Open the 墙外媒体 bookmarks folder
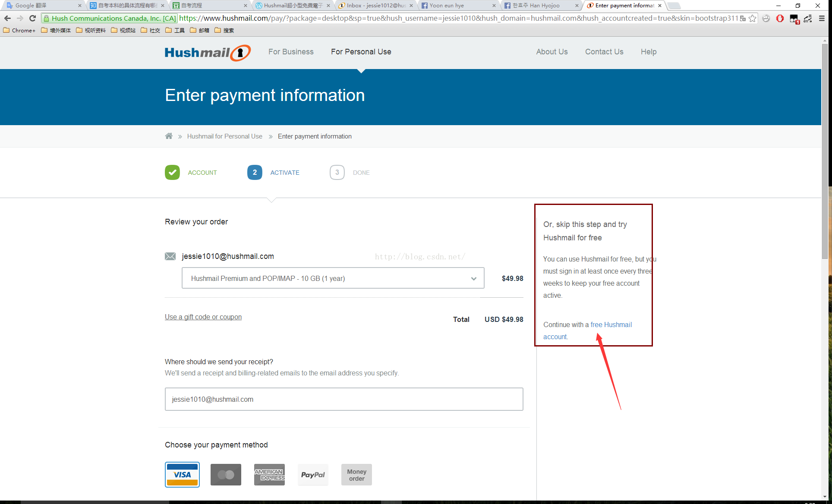The image size is (832, 504). tap(56, 30)
